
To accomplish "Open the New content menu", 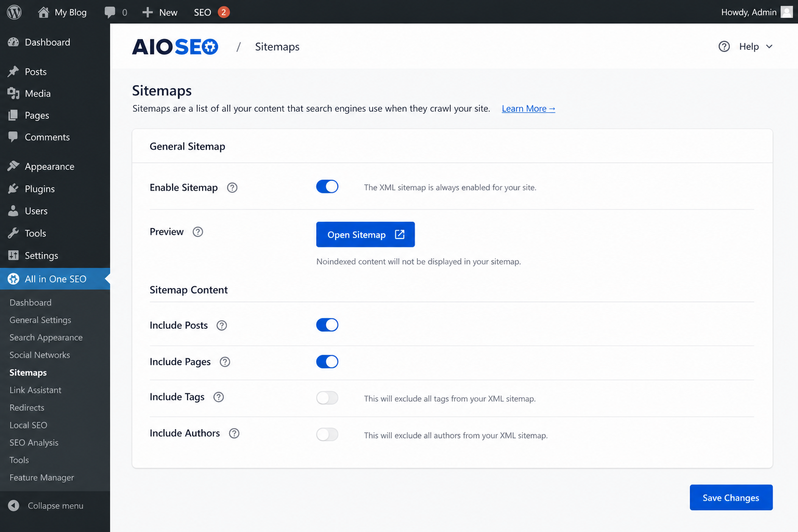I will pyautogui.click(x=160, y=12).
